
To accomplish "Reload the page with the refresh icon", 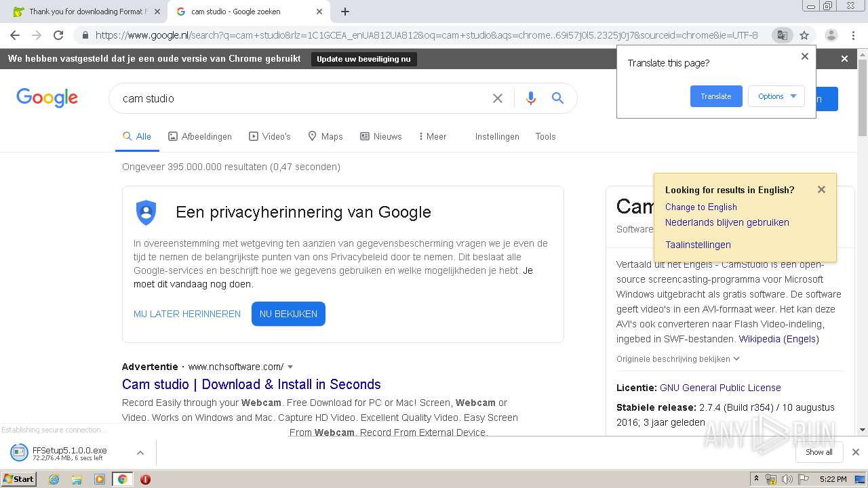I will click(58, 35).
